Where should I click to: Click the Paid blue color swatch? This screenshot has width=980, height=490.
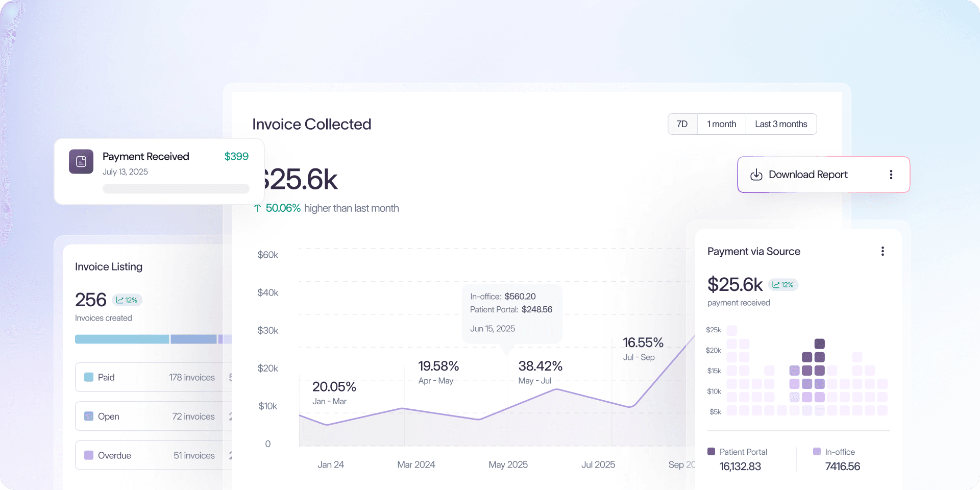pyautogui.click(x=89, y=377)
